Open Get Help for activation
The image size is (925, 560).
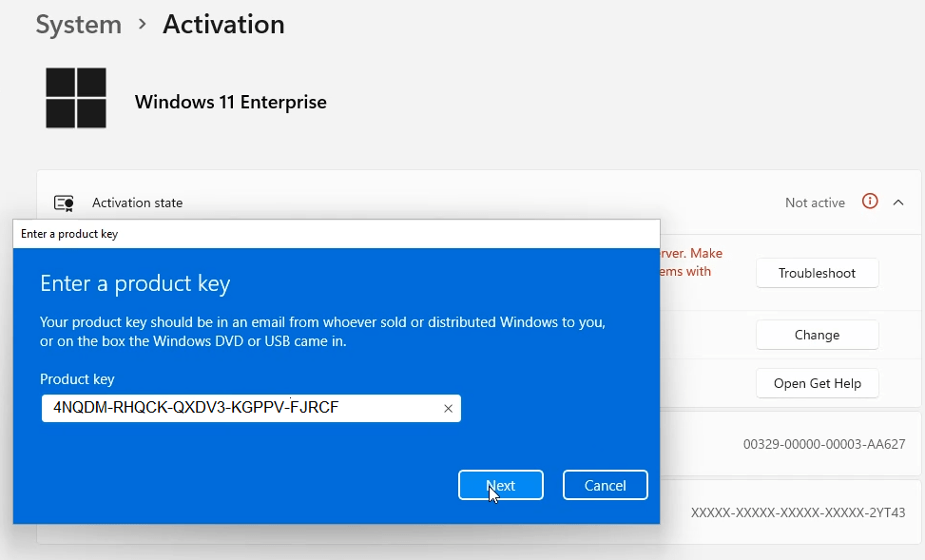coord(817,383)
